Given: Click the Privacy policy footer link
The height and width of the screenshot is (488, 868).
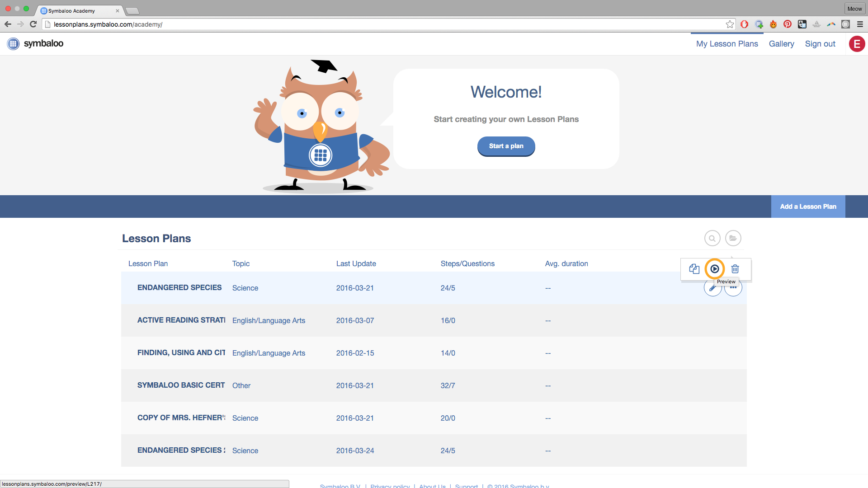Looking at the screenshot, I should (x=390, y=486).
